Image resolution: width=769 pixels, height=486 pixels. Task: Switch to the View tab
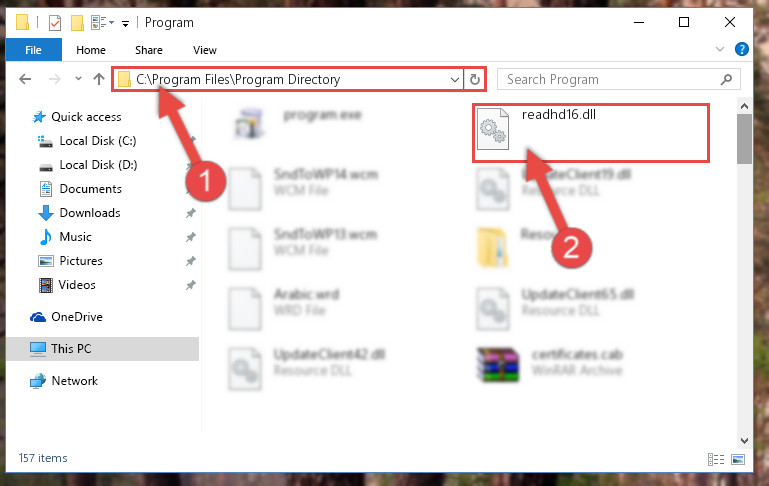[x=205, y=50]
